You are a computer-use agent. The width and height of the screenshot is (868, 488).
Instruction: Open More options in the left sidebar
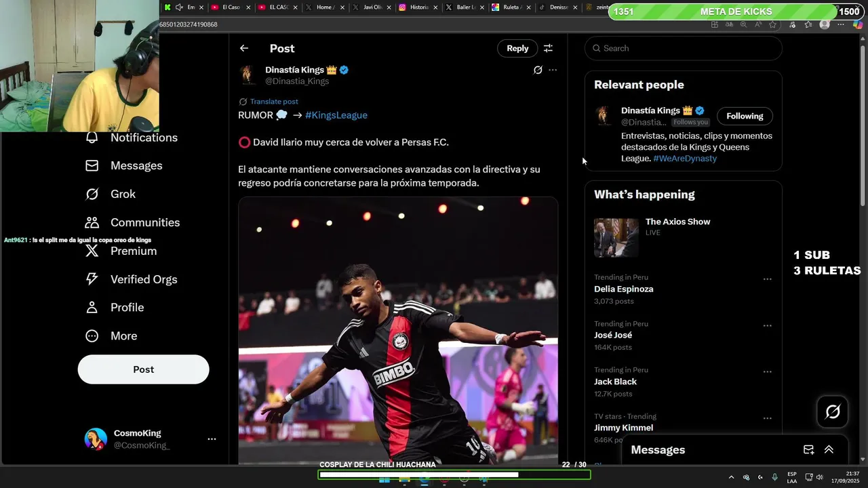(x=111, y=335)
